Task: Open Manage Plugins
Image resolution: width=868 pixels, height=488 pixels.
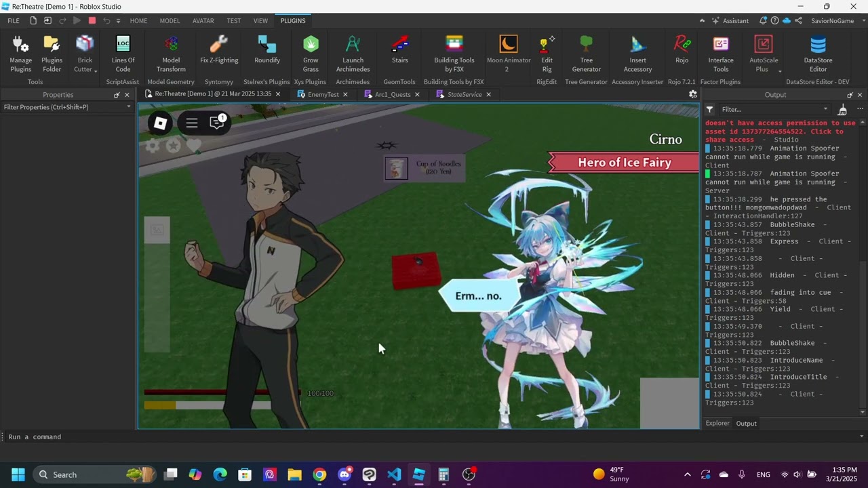Action: click(x=20, y=54)
